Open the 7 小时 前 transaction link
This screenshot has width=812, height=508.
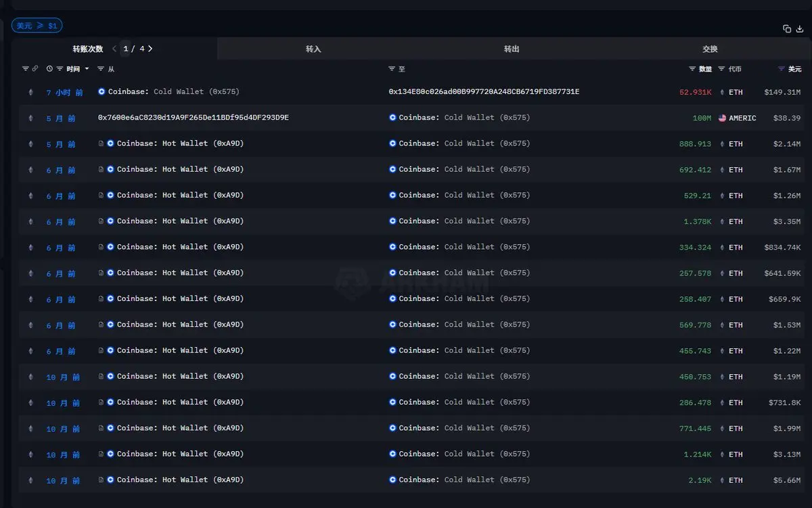(x=64, y=93)
